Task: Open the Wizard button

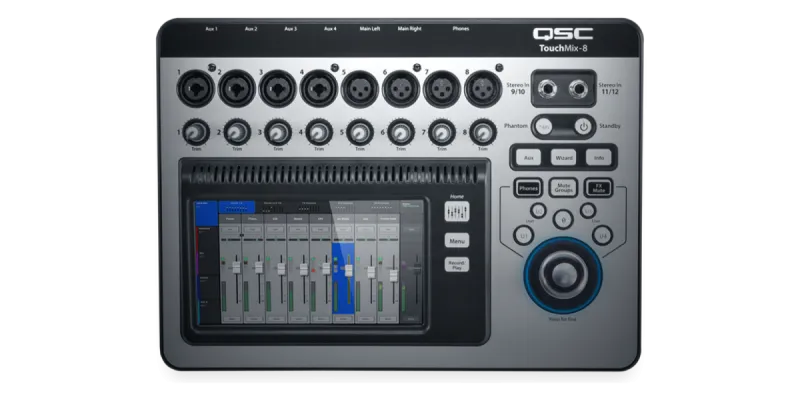Action: pos(563,158)
